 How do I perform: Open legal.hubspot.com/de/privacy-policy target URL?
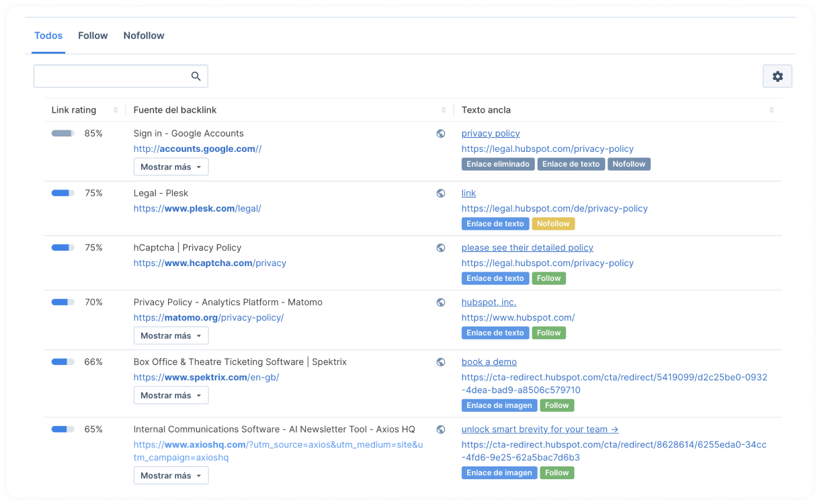pyautogui.click(x=555, y=209)
